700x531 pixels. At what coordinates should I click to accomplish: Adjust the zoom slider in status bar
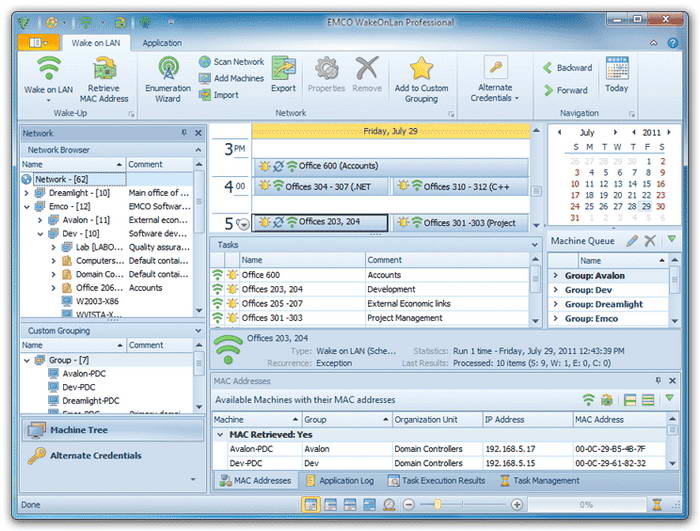(437, 505)
